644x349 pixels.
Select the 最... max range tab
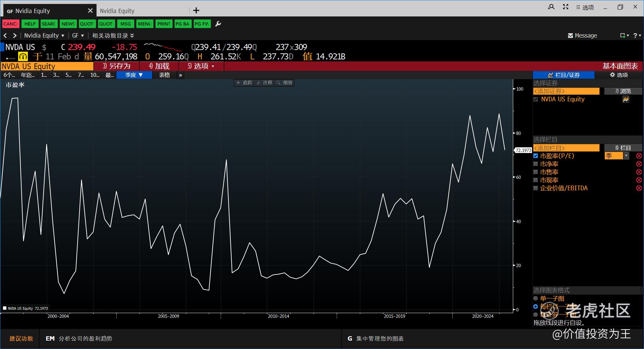(109, 75)
